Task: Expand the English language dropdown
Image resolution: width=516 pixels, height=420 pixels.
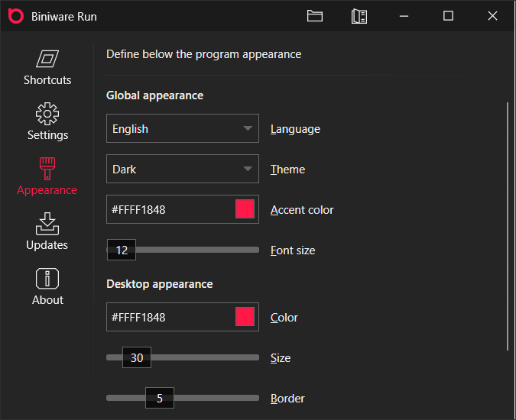Action: point(183,128)
